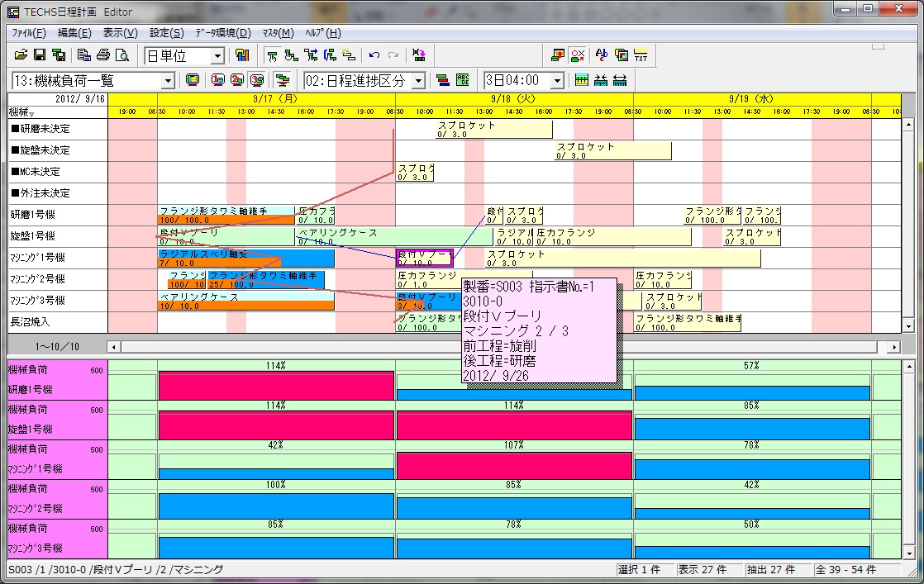Open the 編集(E) menu
The image size is (924, 584).
74,33
